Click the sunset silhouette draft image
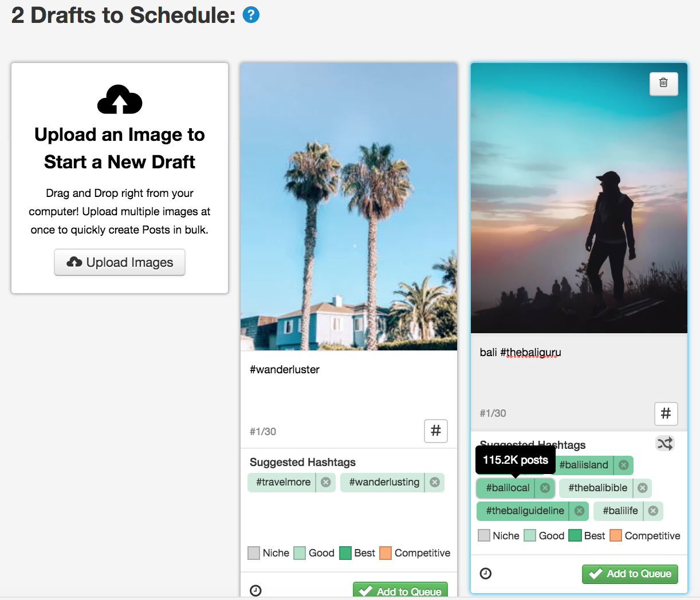Screen dimensions: 700x600 579,198
